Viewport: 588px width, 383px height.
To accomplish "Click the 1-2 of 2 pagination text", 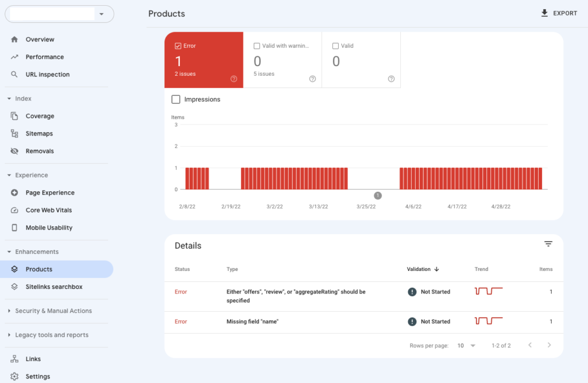I will tap(501, 346).
